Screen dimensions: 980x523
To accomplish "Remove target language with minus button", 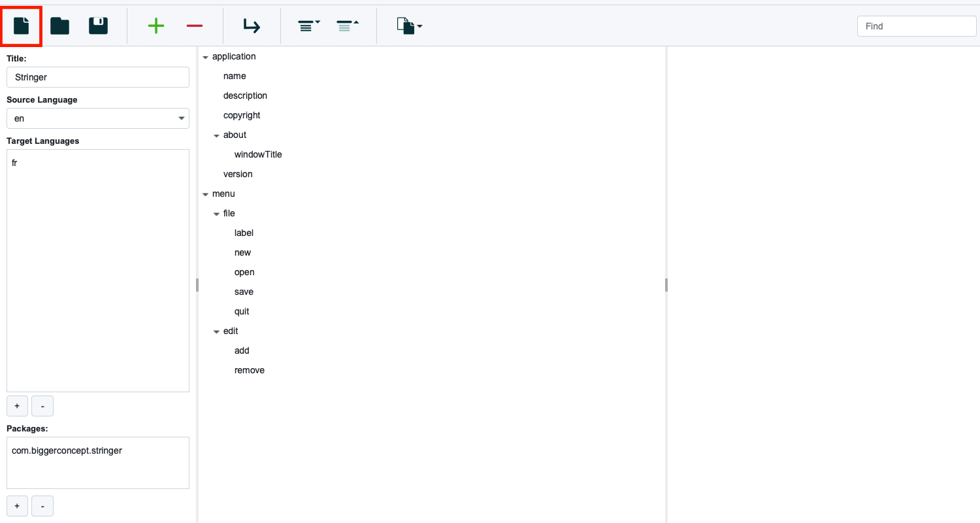I will click(x=42, y=406).
